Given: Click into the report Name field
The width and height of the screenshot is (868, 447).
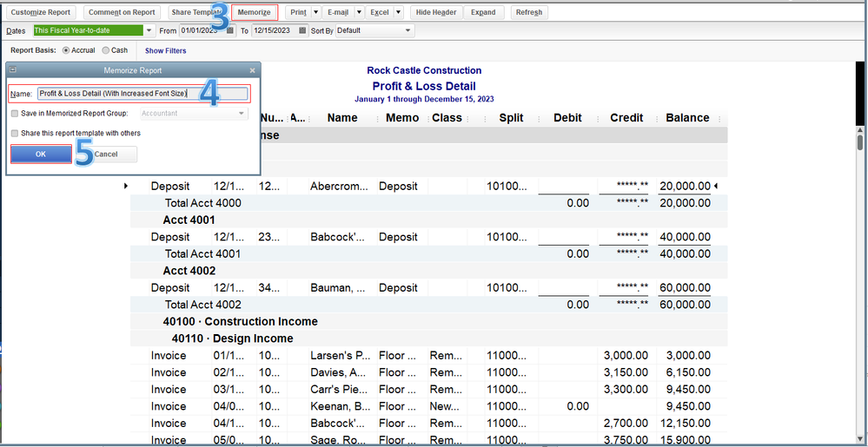Looking at the screenshot, I should coord(142,94).
